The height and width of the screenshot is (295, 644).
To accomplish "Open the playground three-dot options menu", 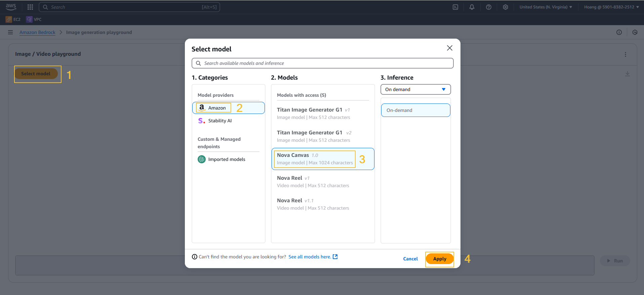I will tap(626, 54).
